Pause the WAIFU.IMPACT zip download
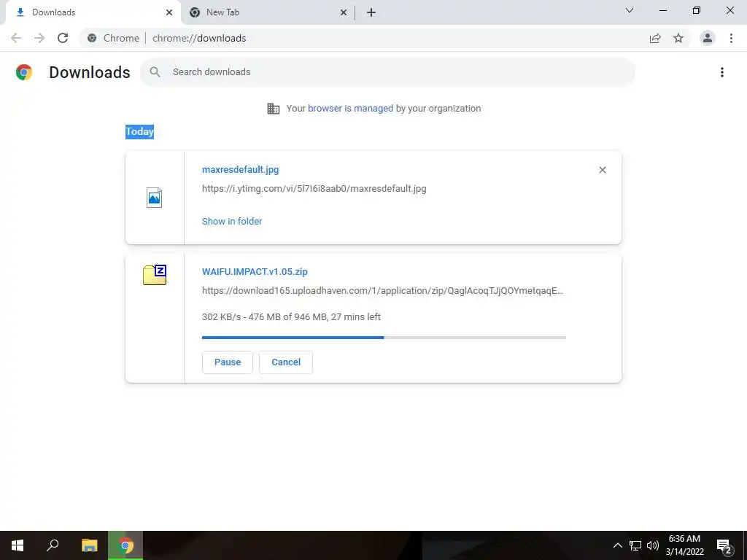 pos(228,362)
